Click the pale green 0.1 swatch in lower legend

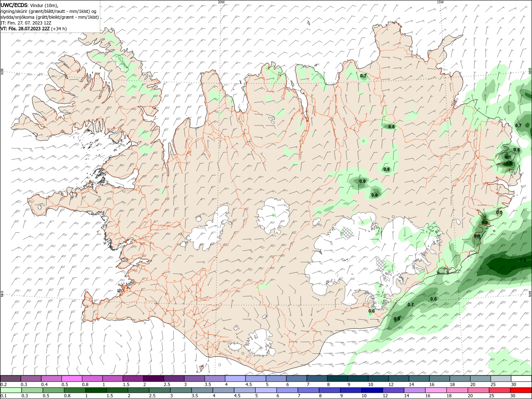10,390
